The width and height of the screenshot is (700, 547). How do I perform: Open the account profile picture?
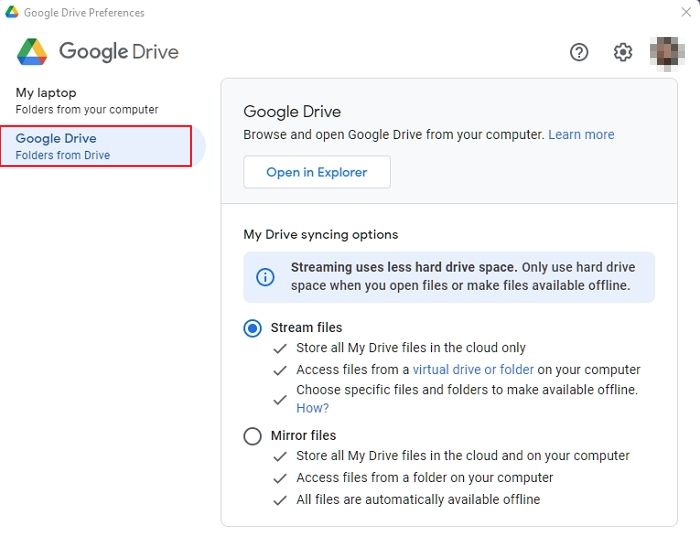pos(667,52)
